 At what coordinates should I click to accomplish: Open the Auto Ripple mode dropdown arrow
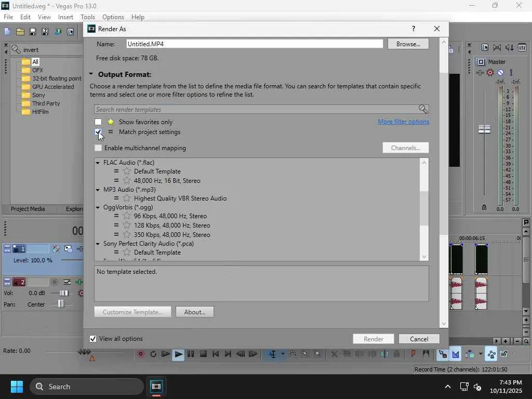coord(481,354)
